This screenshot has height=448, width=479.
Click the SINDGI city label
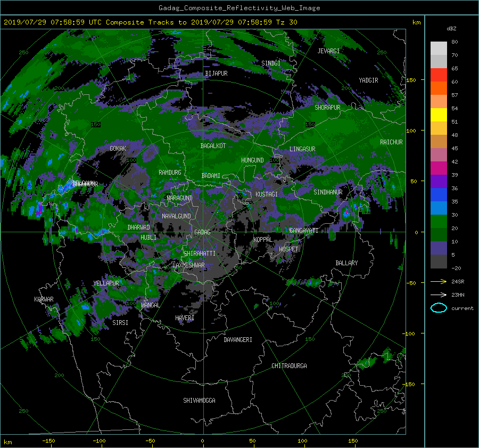271,63
